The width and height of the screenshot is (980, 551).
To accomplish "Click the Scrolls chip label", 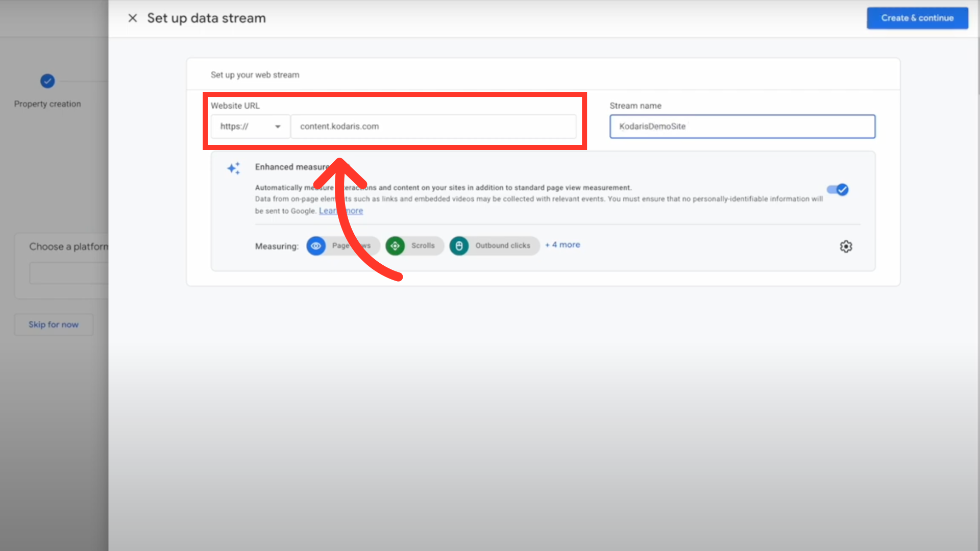I will (423, 246).
